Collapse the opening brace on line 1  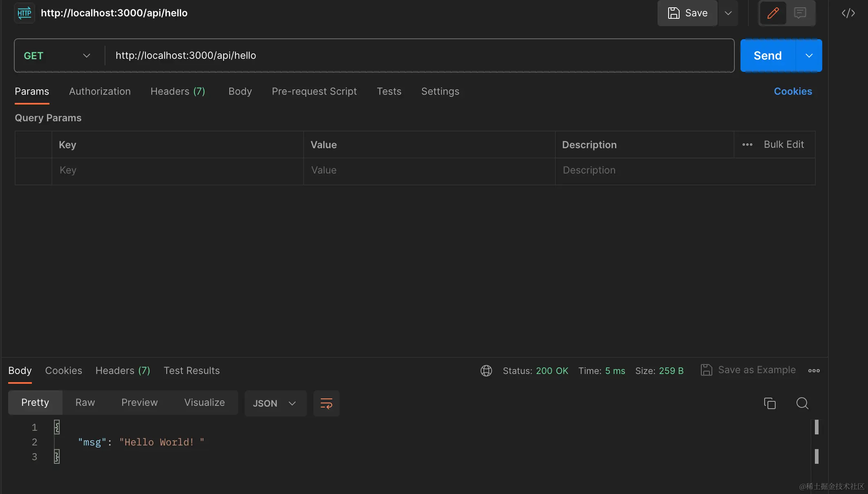(57, 427)
